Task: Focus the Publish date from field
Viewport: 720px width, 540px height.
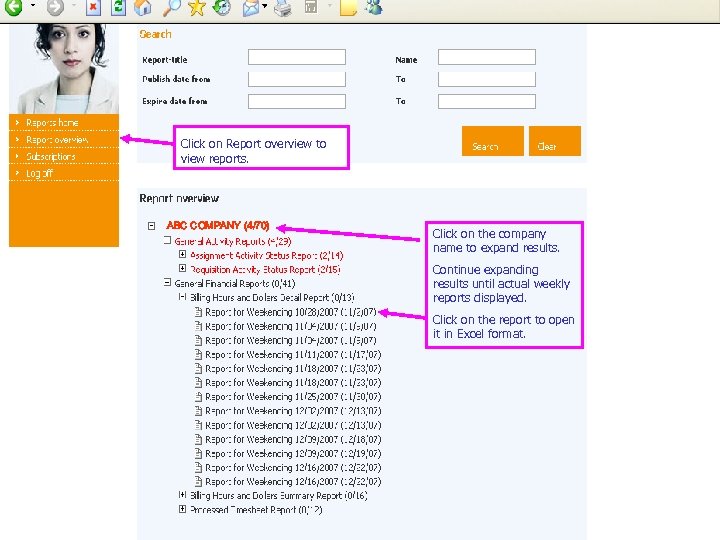Action: pos(297,79)
